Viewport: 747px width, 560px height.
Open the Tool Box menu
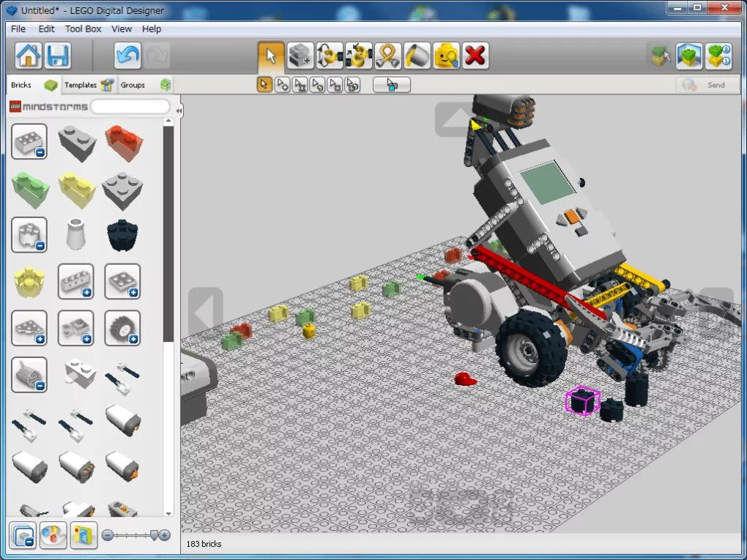point(83,29)
